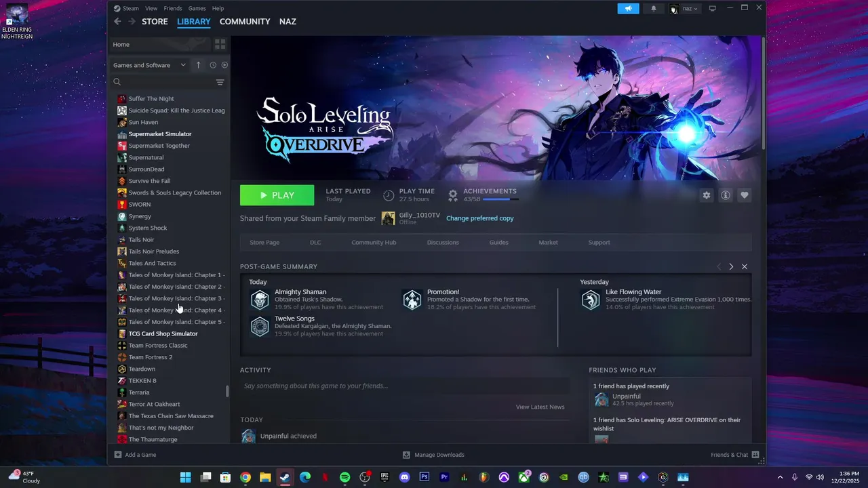Click Change preferred copy link
Image resolution: width=868 pixels, height=488 pixels.
[479, 218]
